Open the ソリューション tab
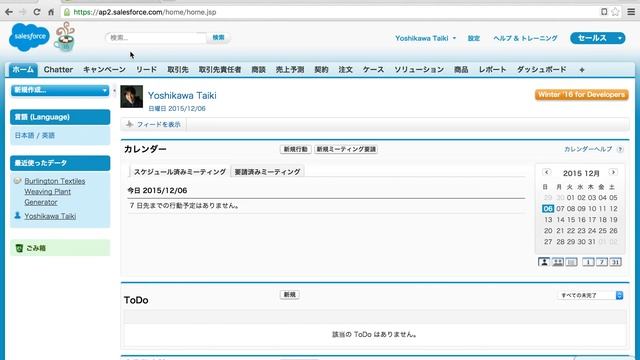This screenshot has width=640, height=360. point(419,70)
